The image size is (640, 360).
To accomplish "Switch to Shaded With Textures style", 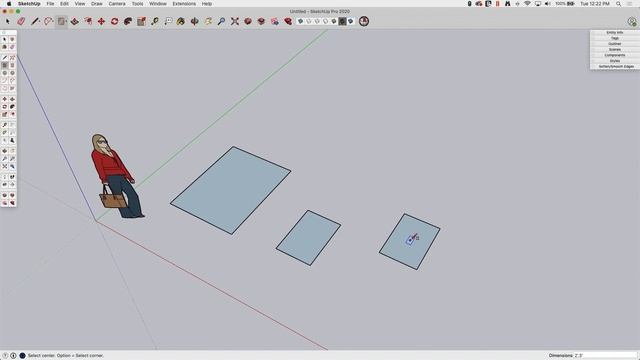I will [x=342, y=21].
